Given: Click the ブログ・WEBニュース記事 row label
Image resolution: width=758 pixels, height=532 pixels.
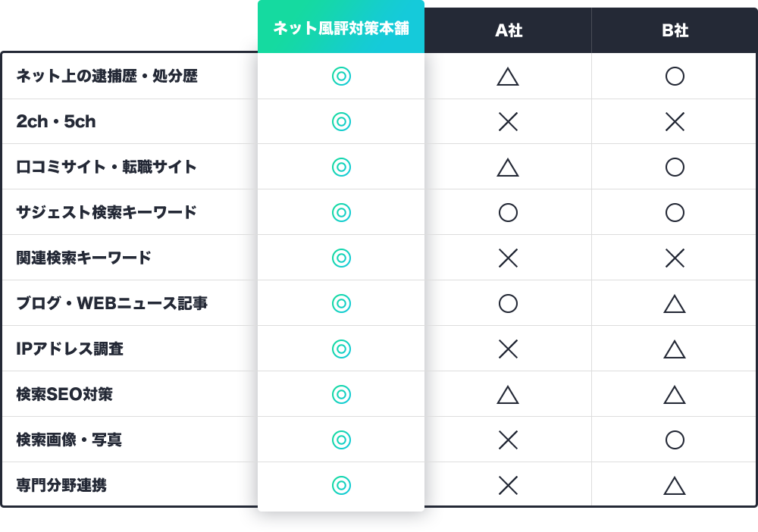Looking at the screenshot, I should pyautogui.click(x=111, y=303).
